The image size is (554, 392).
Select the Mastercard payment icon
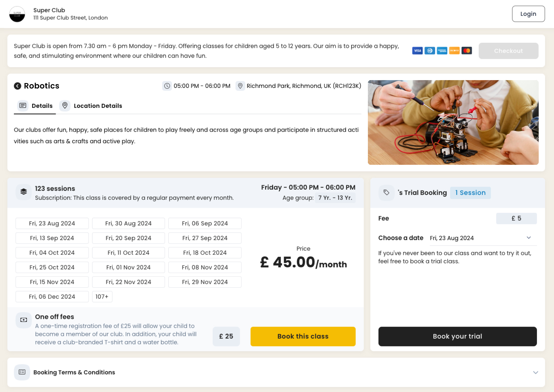(x=467, y=51)
